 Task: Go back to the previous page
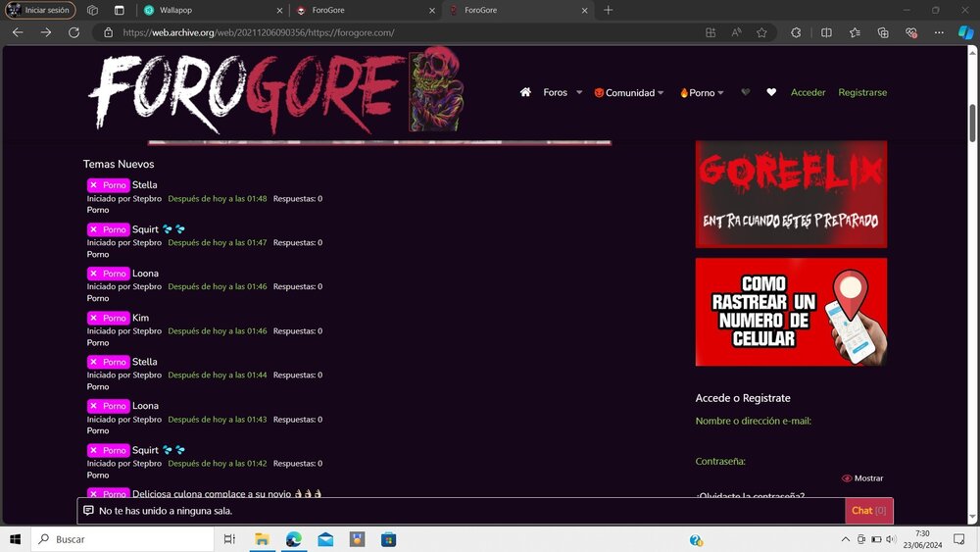[x=18, y=32]
